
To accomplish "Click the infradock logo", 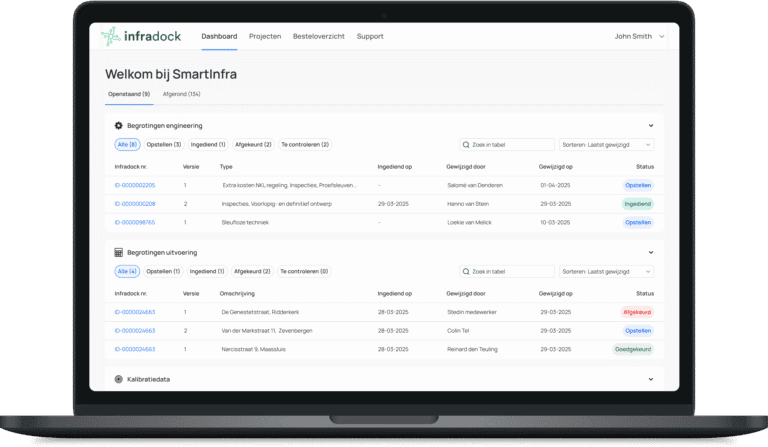I will [x=141, y=36].
